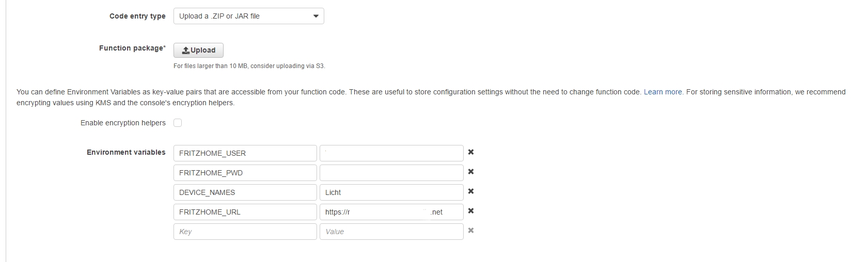Click the FRITZHOME_USER key field
The height and width of the screenshot is (262, 868).
pyautogui.click(x=245, y=153)
